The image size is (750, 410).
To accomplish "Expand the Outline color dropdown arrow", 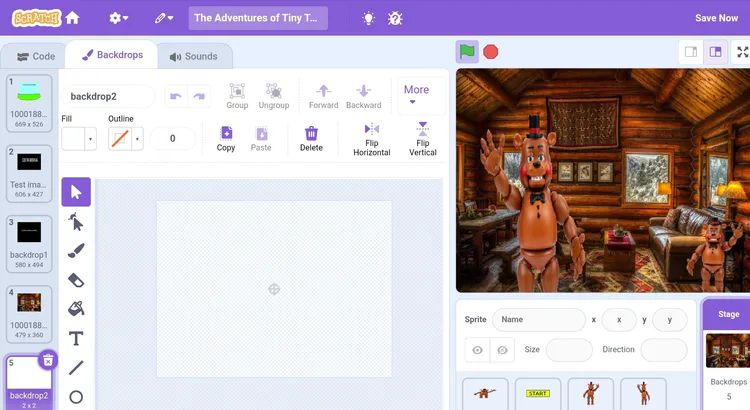I will click(x=137, y=139).
